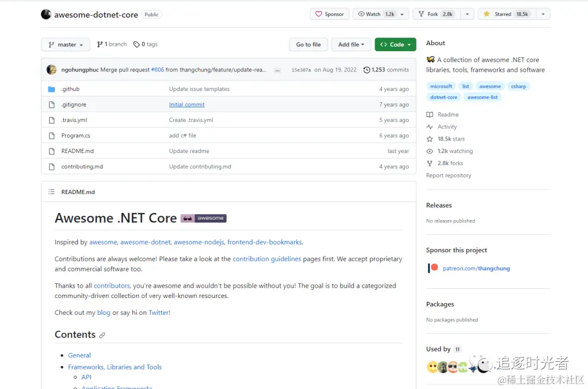Screen dimensions: 588x389
Task: Open Readme link in About
Action: [x=443, y=114]
